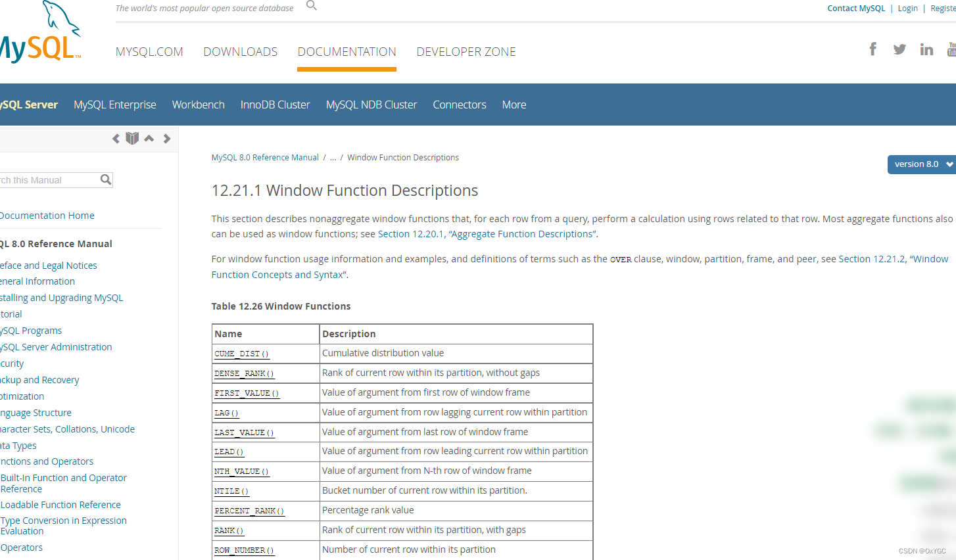
Task: Open the Optimization chapter
Action: (x=22, y=396)
